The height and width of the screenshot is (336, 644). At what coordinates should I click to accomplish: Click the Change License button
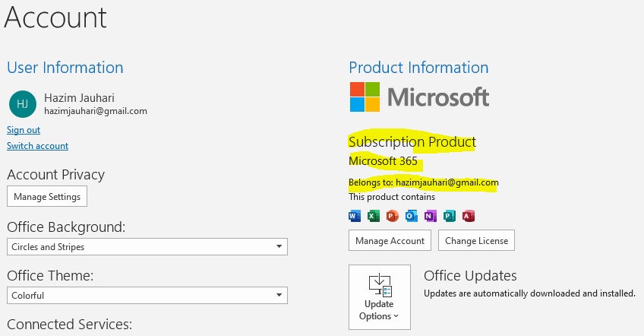tap(476, 240)
